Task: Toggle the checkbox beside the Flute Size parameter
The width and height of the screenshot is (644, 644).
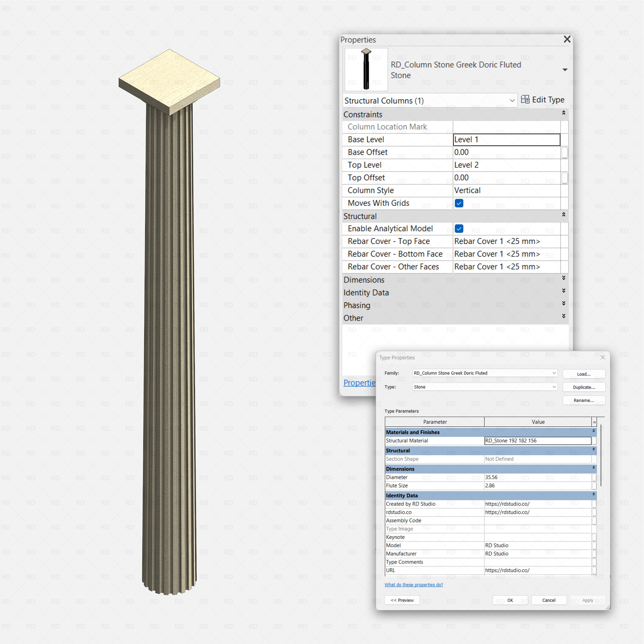Action: click(595, 486)
